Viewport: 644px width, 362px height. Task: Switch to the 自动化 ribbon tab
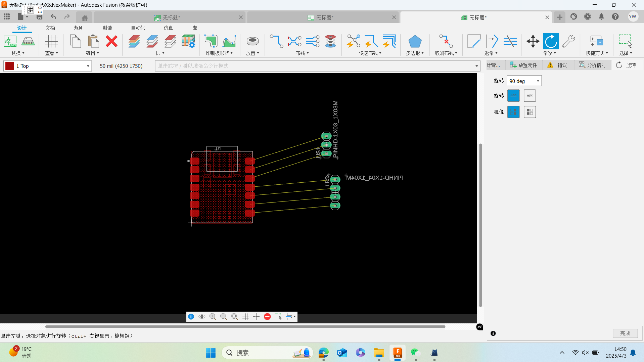138,28
